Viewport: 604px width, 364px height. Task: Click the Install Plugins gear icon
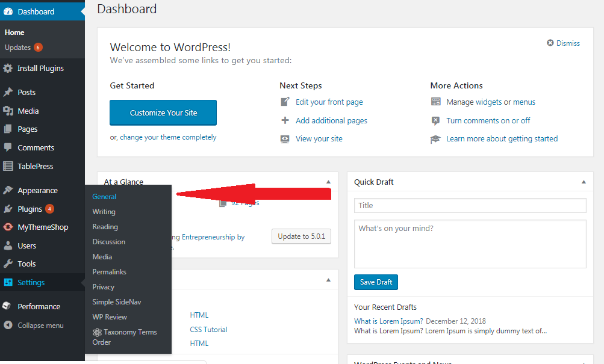coord(8,69)
